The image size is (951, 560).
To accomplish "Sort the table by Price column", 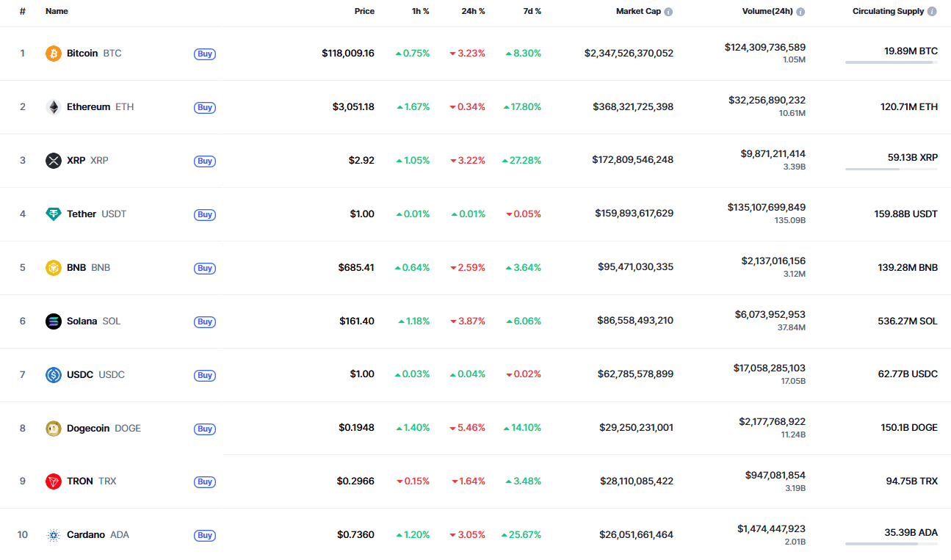I will click(x=364, y=12).
